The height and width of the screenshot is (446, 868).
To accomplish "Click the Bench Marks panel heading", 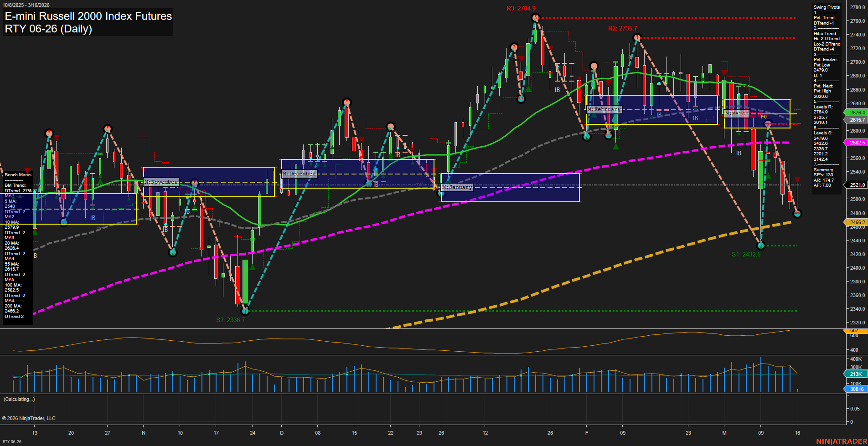I will click(x=18, y=175).
